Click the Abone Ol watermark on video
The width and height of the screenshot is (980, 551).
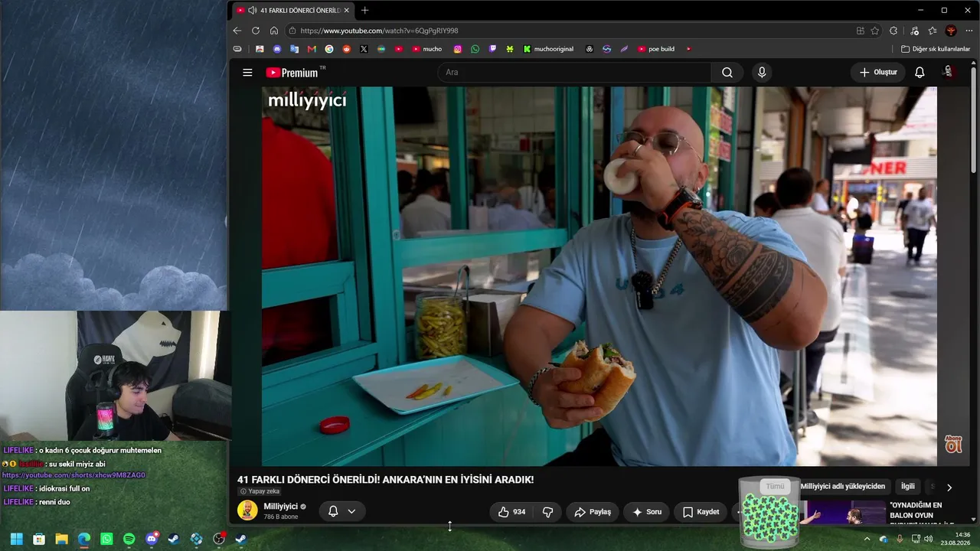[953, 444]
